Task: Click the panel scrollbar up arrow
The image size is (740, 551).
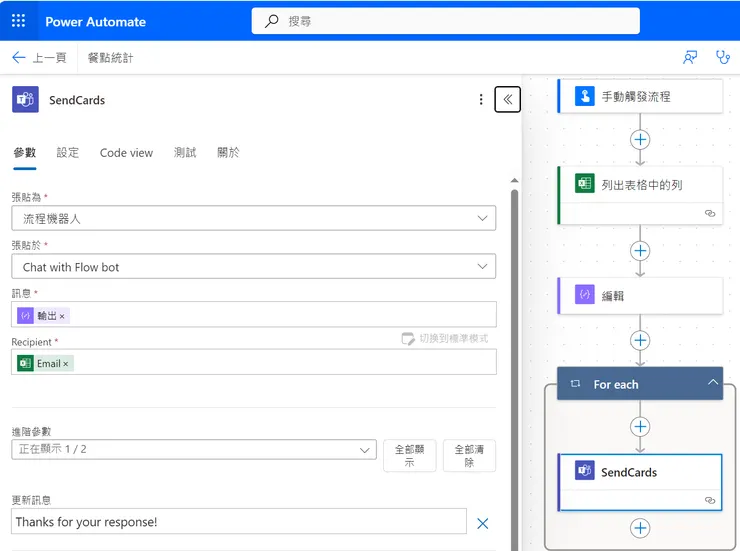Action: (x=514, y=180)
